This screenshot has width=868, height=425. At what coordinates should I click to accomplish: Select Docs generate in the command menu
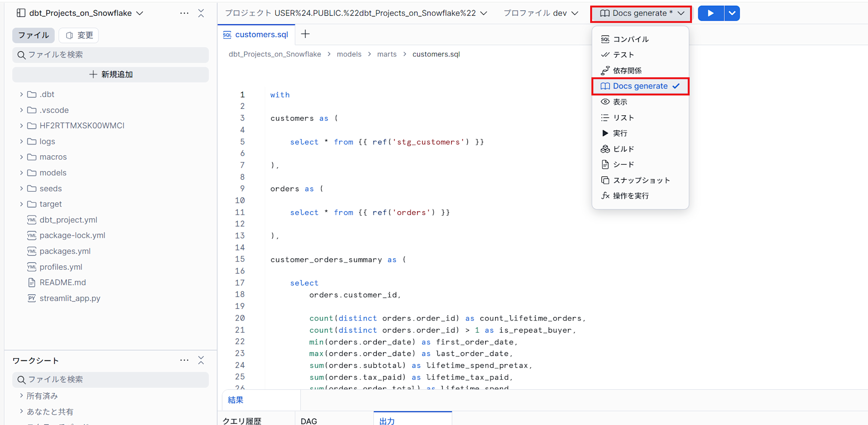tap(640, 86)
